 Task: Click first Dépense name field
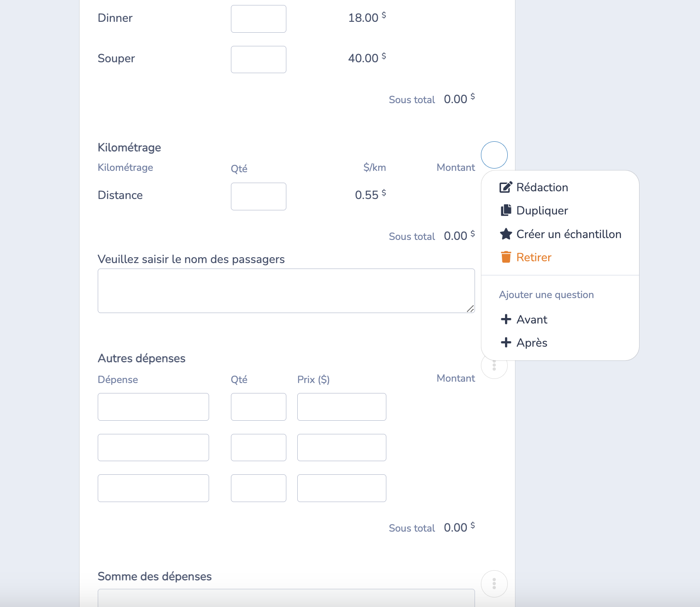(x=153, y=407)
